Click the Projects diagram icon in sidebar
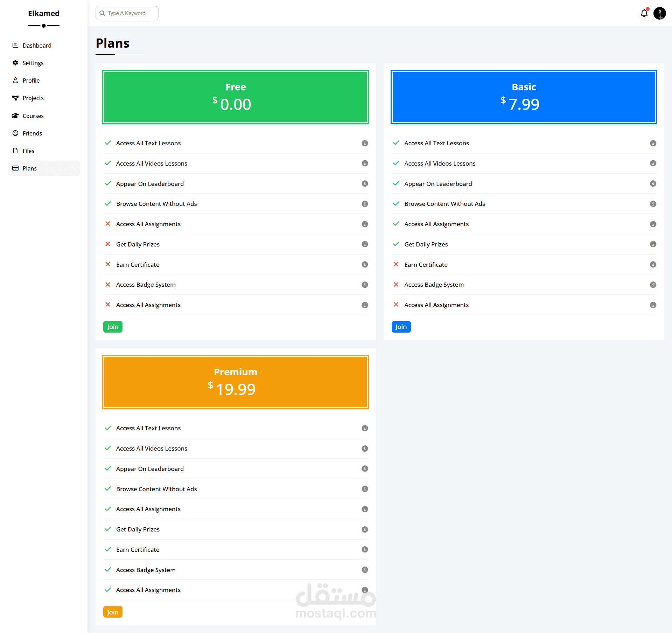The height and width of the screenshot is (633, 672). (x=15, y=98)
